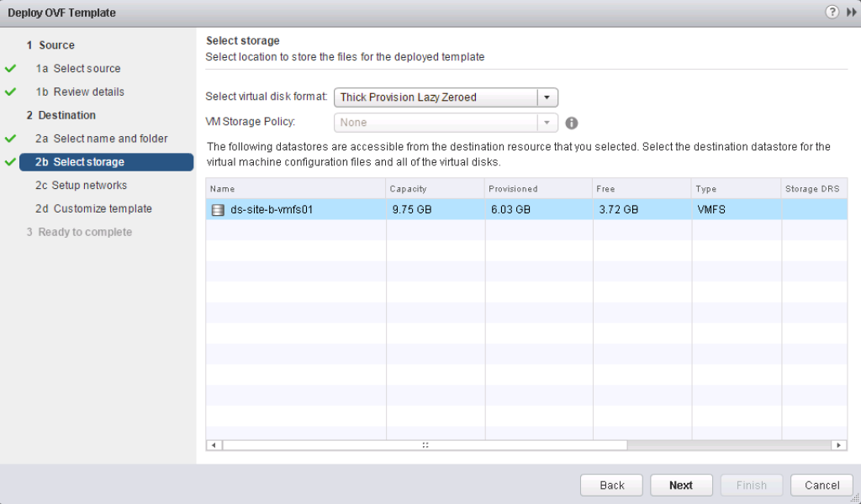Click the horizontal scrollbar right arrow
The width and height of the screenshot is (861, 504).
pos(838,445)
